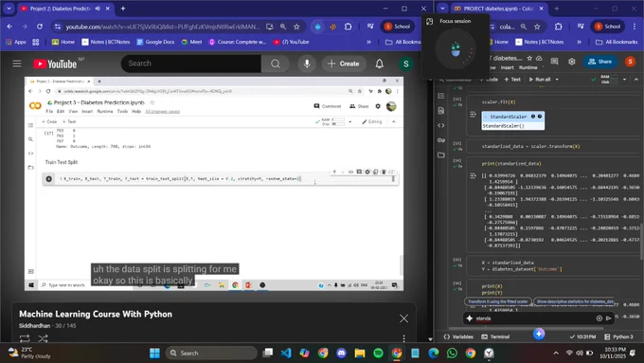The width and height of the screenshot is (644, 363).
Task: Open the Meet bookmark
Action: (x=192, y=42)
